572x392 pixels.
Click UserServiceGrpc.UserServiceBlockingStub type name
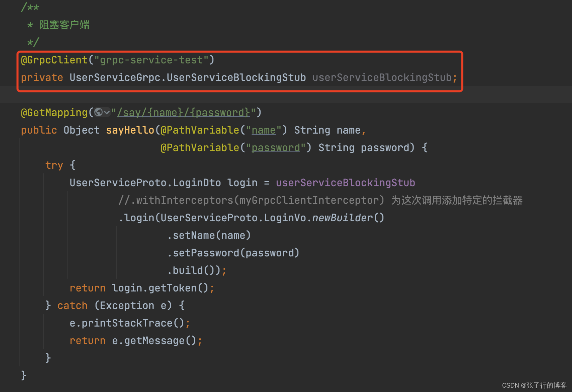click(188, 78)
